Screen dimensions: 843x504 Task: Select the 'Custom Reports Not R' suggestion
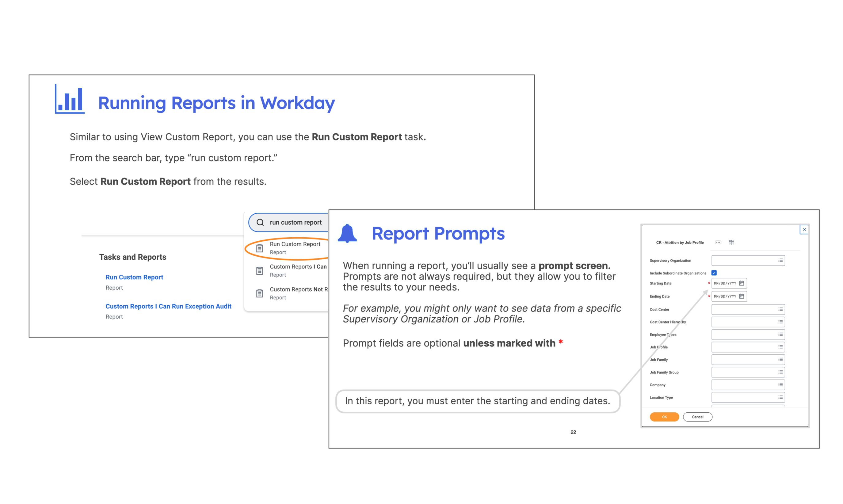[299, 293]
